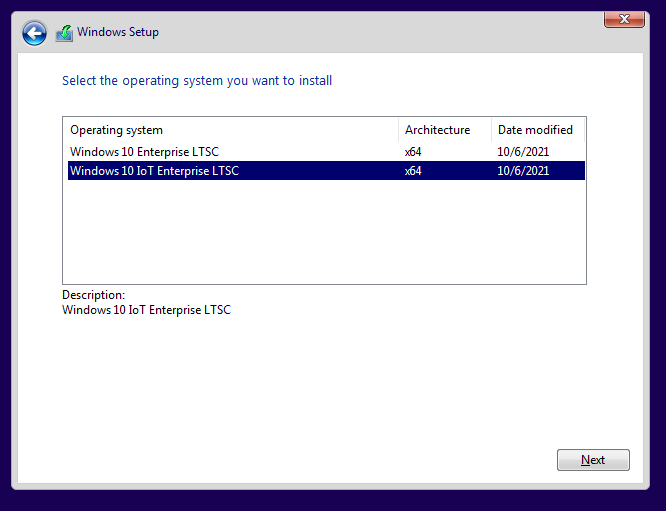Screen dimensions: 666x511
Task: Go back with the blue arrow button
Action: pos(34,33)
